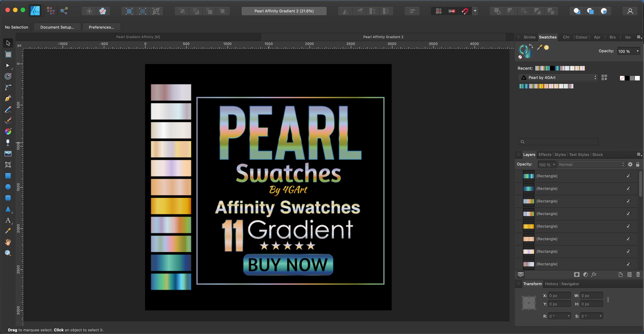Activate the Vector Brush tool
Screen dimensions: 644x334
8,120
